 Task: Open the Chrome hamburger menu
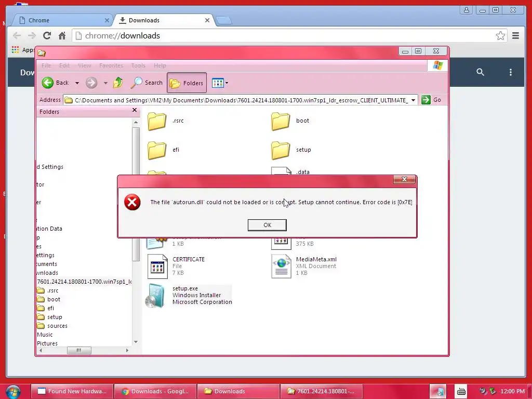tap(515, 36)
